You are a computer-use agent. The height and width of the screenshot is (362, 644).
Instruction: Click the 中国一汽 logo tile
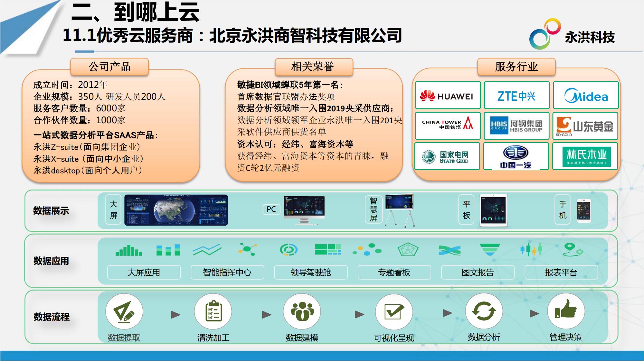coord(516,156)
